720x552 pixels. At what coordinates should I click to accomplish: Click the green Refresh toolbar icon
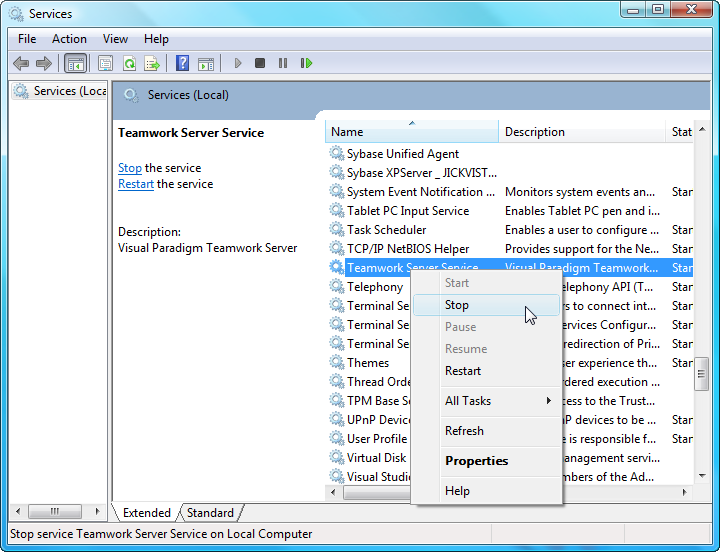click(x=129, y=63)
